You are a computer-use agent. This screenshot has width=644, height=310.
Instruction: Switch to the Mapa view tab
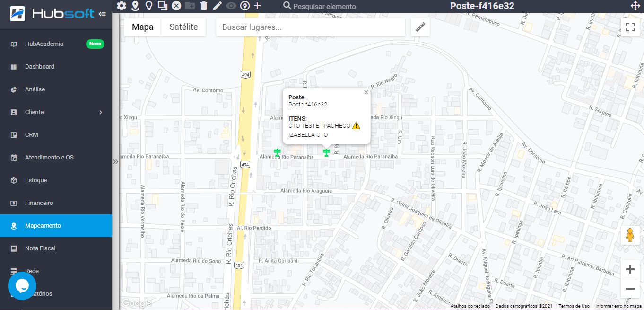point(142,27)
